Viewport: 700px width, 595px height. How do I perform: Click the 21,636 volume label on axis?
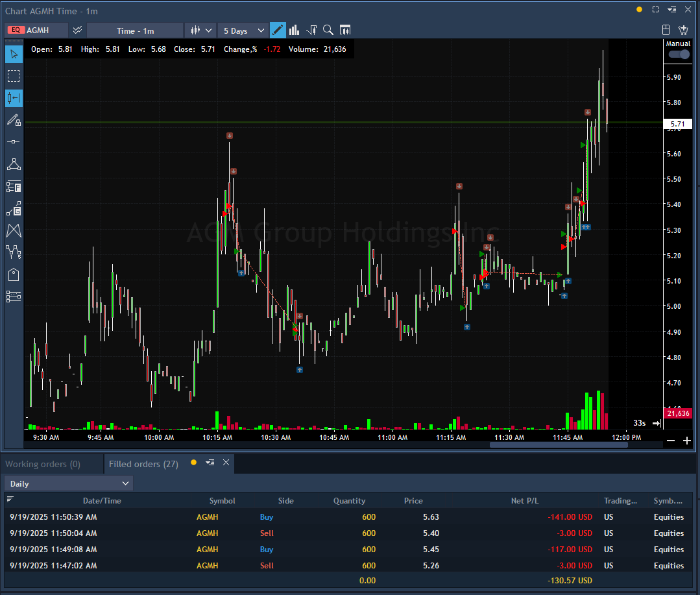tap(678, 413)
